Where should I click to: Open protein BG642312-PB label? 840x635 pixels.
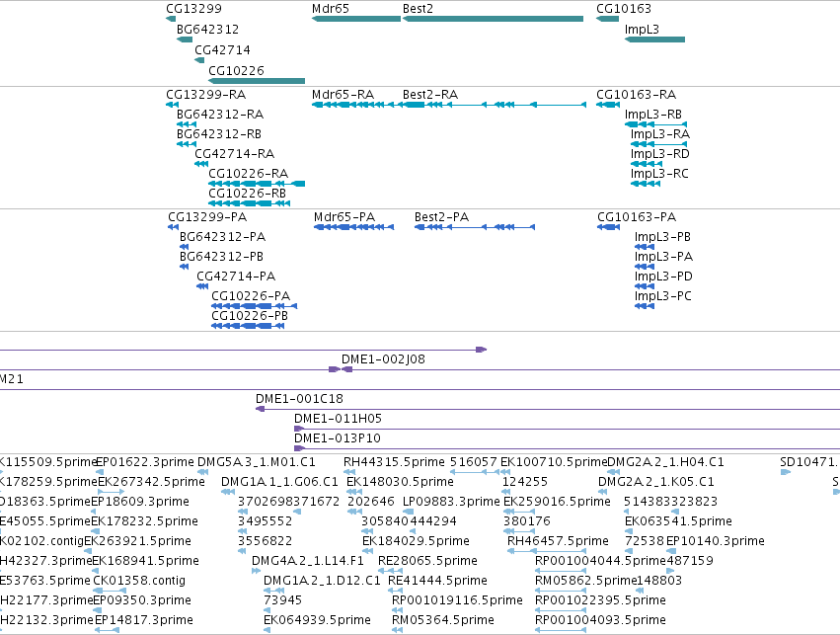[x=221, y=257]
